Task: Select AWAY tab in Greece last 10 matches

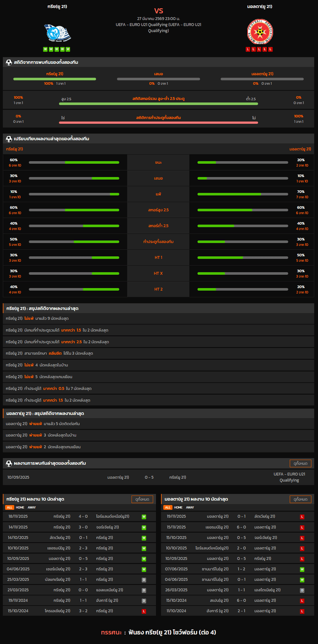Action: pos(31,508)
